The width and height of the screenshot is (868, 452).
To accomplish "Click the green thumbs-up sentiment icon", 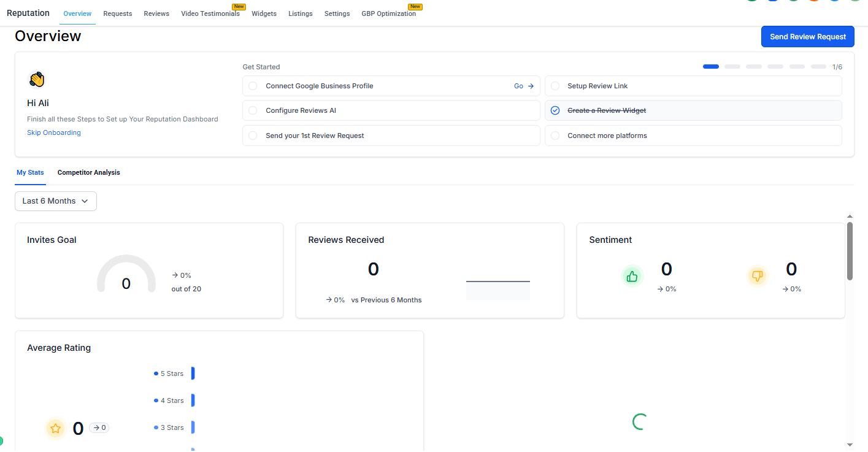I will (x=632, y=277).
